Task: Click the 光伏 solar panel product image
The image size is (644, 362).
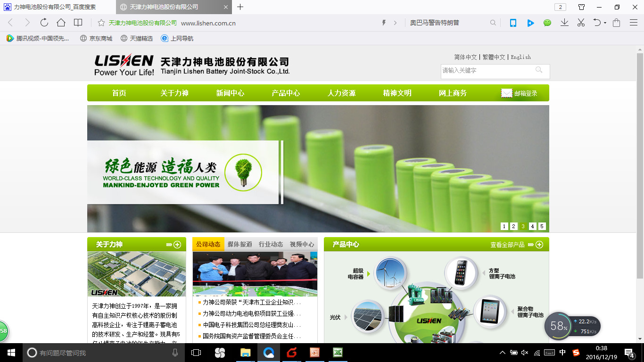Action: point(367,316)
